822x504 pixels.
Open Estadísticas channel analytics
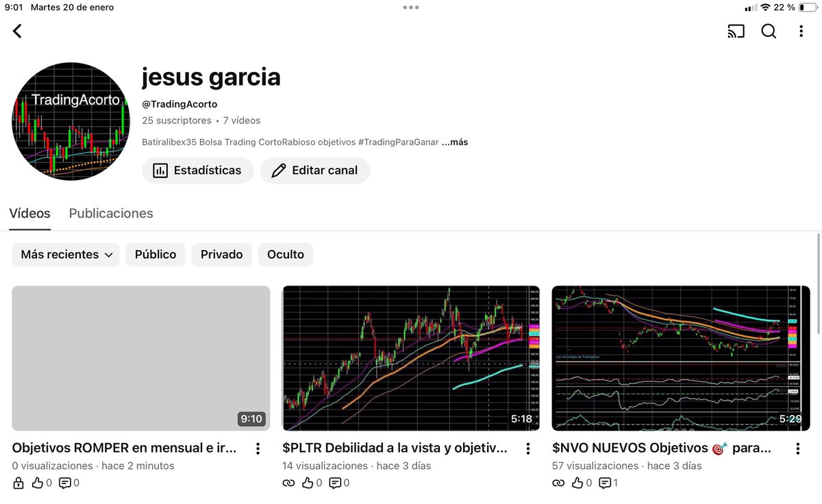197,171
